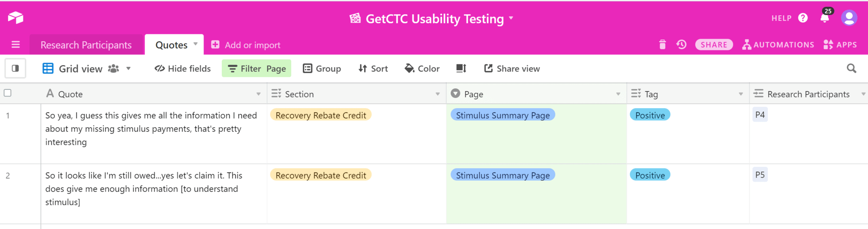Click the Tag column header
868x229 pixels.
pyautogui.click(x=688, y=94)
